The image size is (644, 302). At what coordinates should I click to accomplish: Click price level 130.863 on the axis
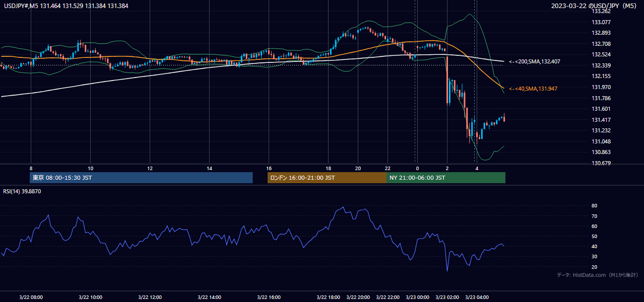click(x=601, y=152)
